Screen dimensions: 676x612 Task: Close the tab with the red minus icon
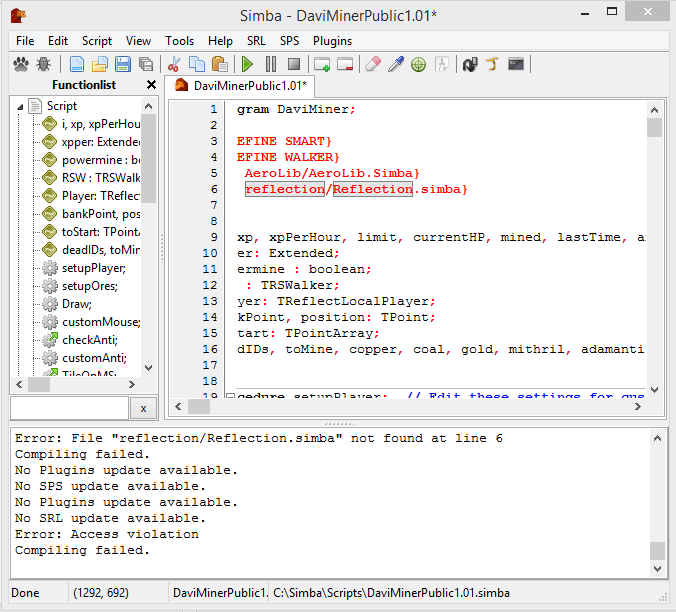[345, 65]
